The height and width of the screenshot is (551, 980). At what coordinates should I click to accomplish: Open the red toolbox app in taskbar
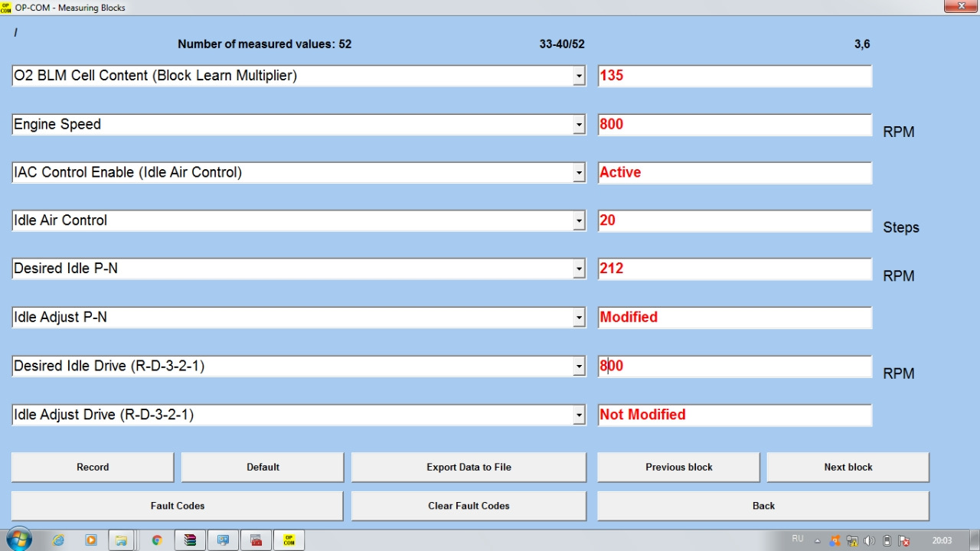256,540
